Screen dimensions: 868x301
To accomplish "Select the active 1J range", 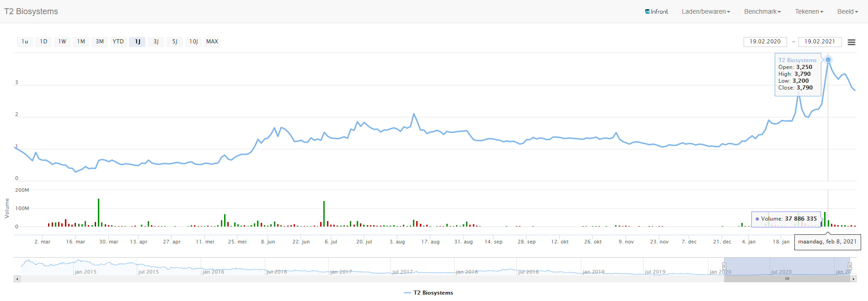I will coord(137,42).
